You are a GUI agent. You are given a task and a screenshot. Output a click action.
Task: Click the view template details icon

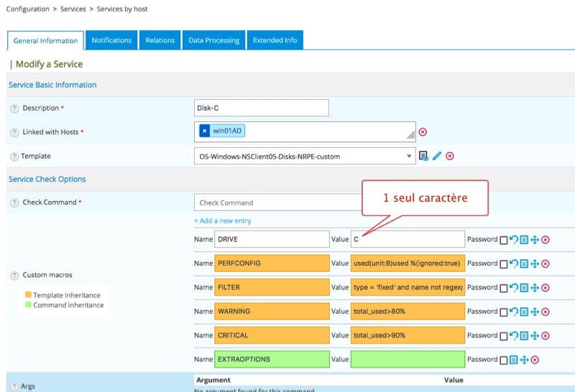tap(424, 156)
